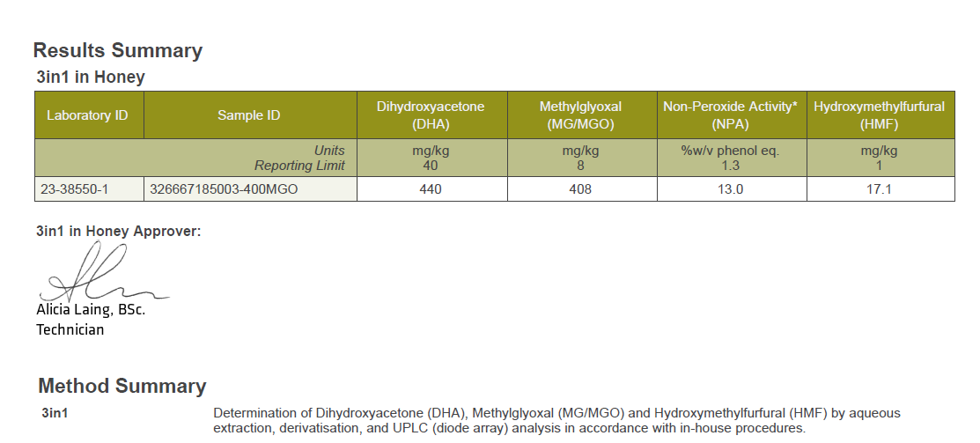980x443 pixels.
Task: Select the 3in1 method description paragraph
Action: (556, 421)
